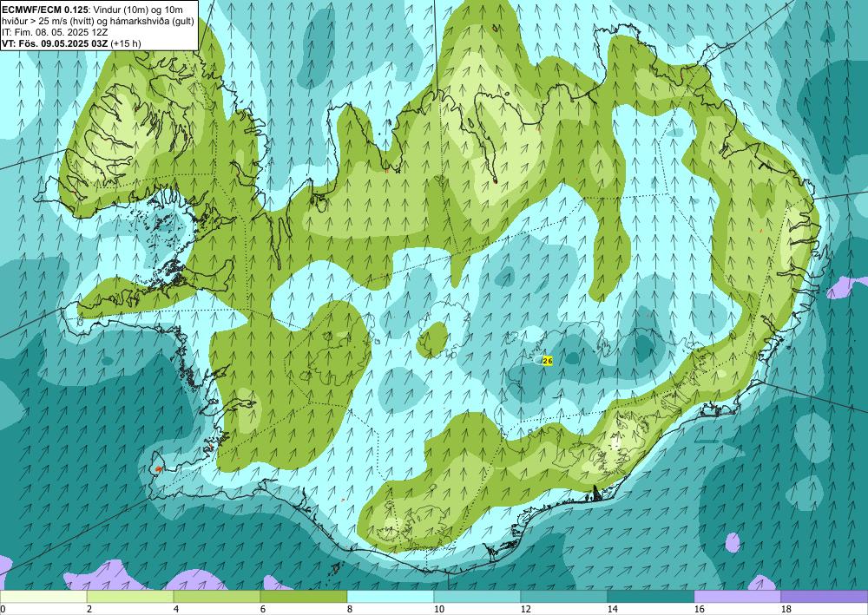The image size is (868, 615).
Task: Click the turquoise 10-12 m/s swatch
Action: 477,597
